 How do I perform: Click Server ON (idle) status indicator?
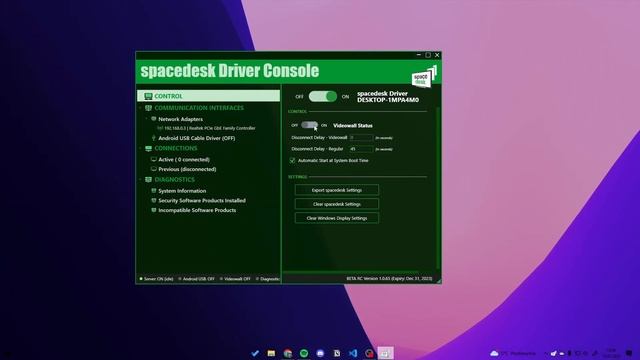[x=157, y=279]
